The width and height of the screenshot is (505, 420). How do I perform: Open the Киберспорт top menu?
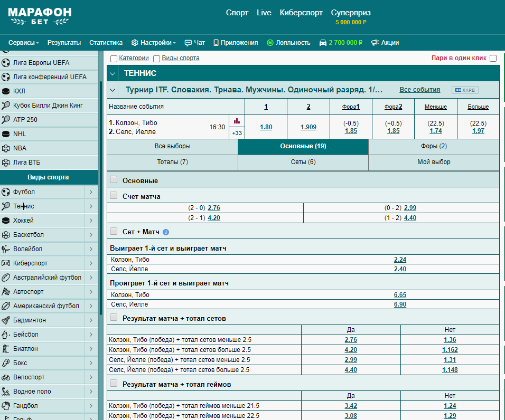tap(301, 13)
